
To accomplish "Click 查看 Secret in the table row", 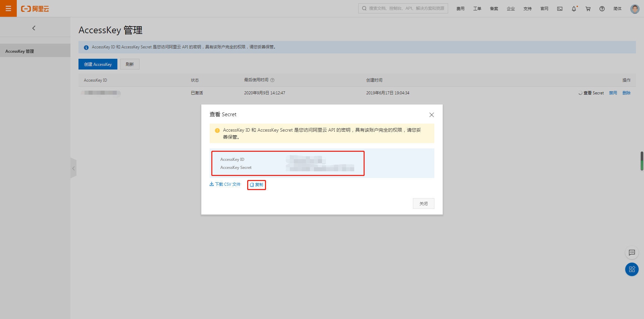I will 593,93.
